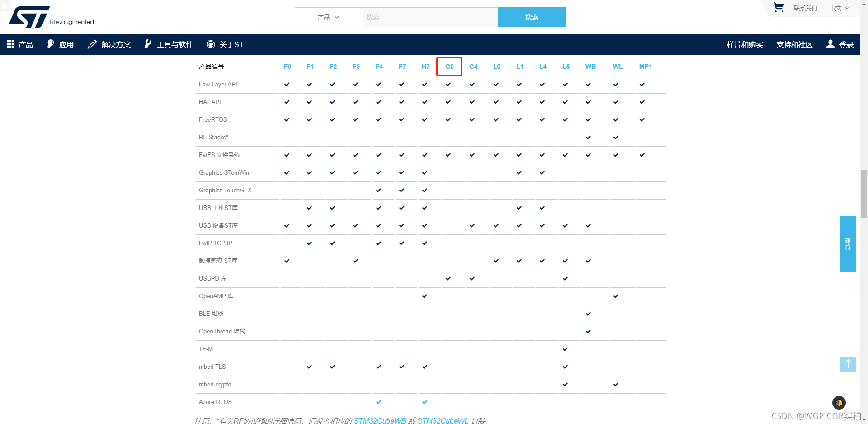Click the USB 主机ST库 checkmark under L4
Image resolution: width=868 pixels, height=424 pixels.
tap(542, 208)
